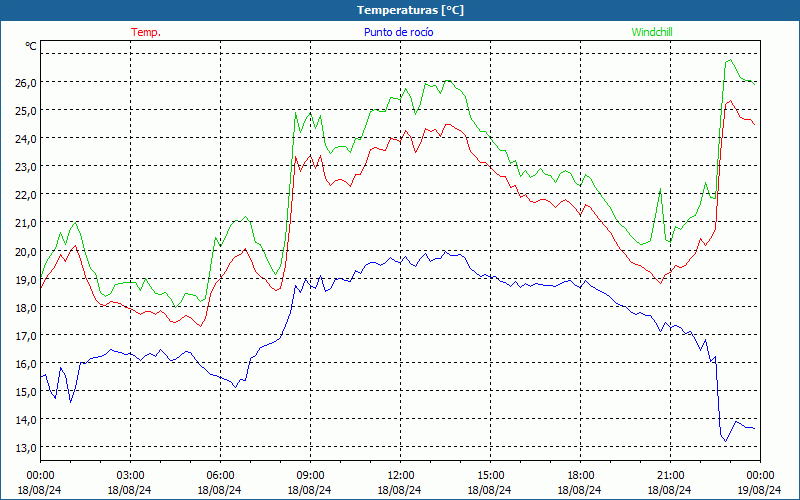The width and height of the screenshot is (800, 500).
Task: Click the 12:00 time axis label
Action: click(400, 476)
